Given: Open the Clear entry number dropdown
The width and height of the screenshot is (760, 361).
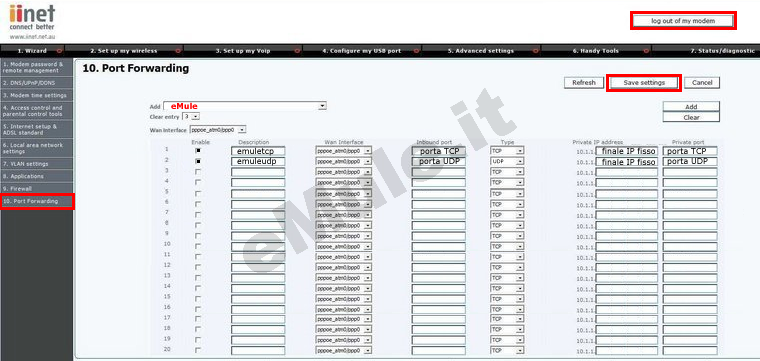Looking at the screenshot, I should [191, 117].
